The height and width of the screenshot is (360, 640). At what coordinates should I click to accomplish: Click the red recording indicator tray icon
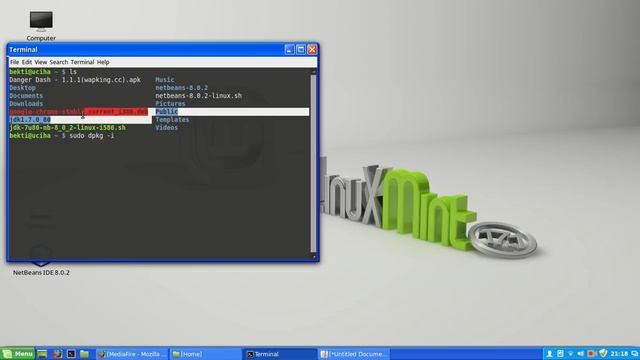591,353
